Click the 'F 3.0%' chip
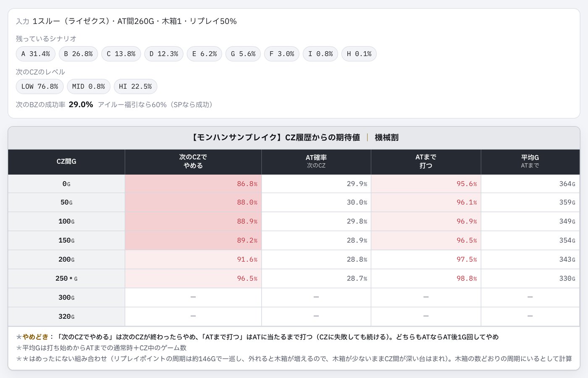 click(282, 54)
